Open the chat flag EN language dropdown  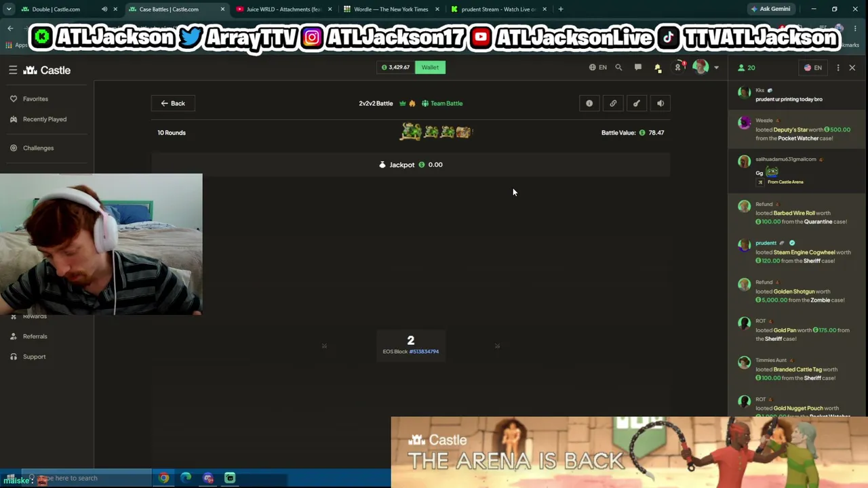click(813, 68)
